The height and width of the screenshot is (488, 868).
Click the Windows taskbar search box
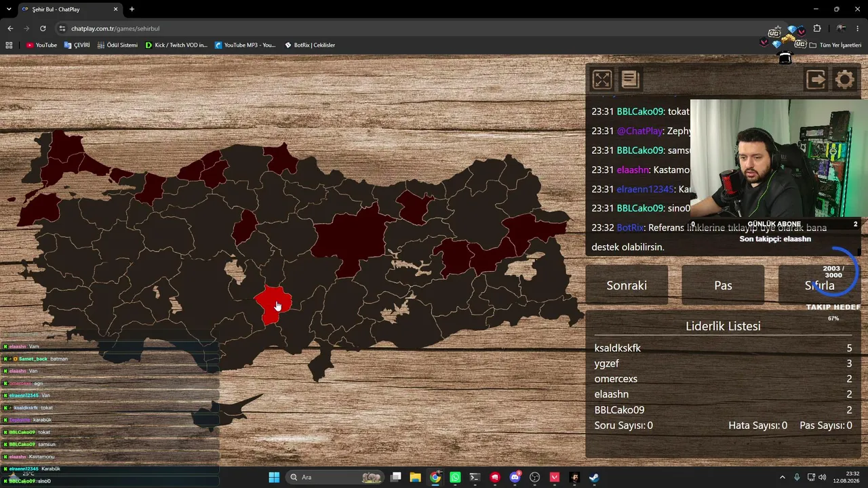(x=336, y=477)
